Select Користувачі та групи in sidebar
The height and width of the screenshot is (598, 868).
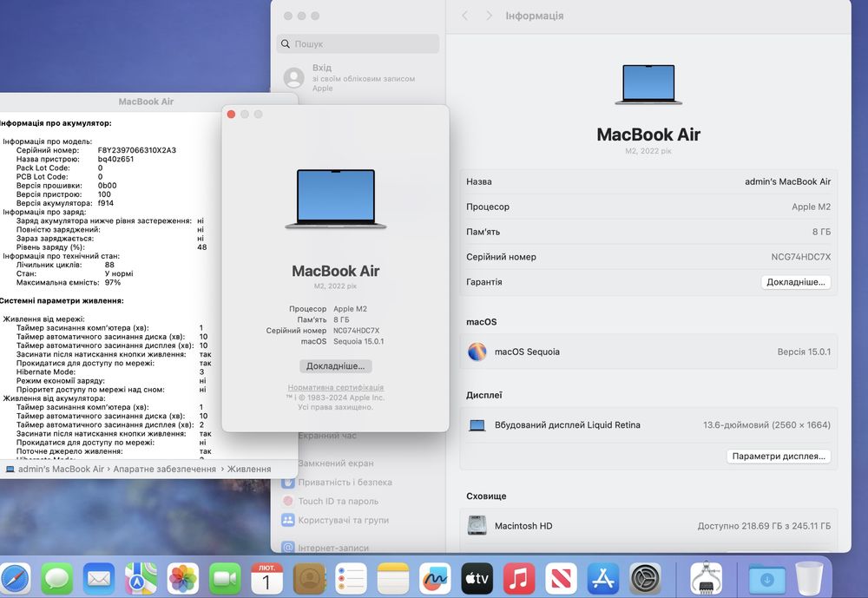[x=343, y=520]
